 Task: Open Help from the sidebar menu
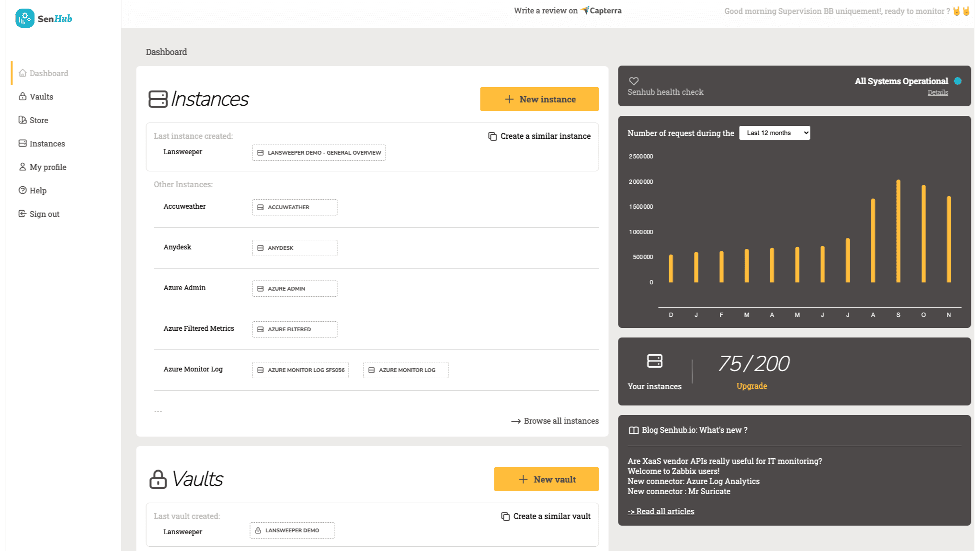point(33,190)
